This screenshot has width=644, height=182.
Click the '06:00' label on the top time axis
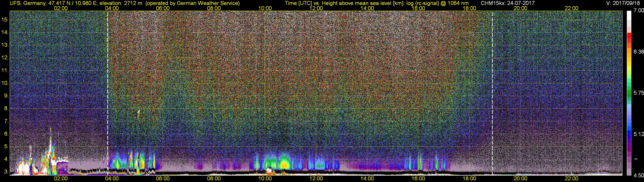(x=163, y=8)
